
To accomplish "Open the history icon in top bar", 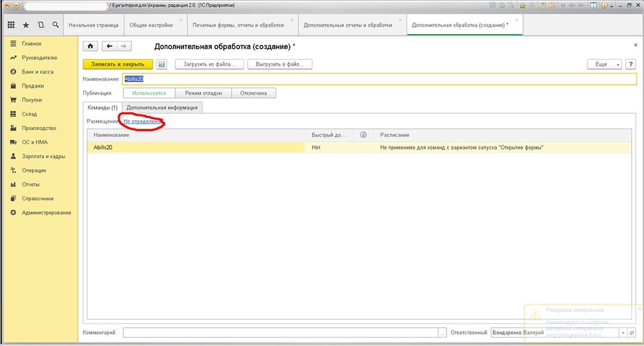I will pos(41,25).
